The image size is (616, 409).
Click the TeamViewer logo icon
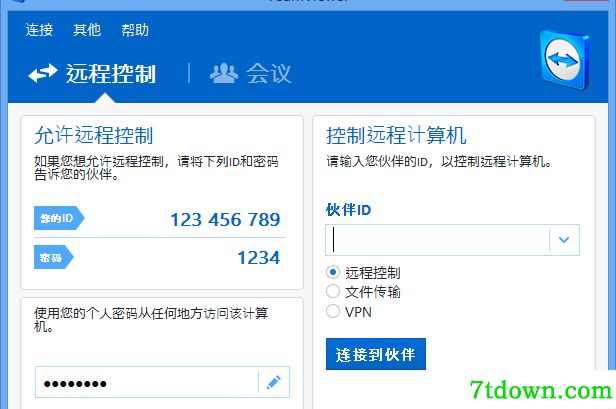[566, 60]
